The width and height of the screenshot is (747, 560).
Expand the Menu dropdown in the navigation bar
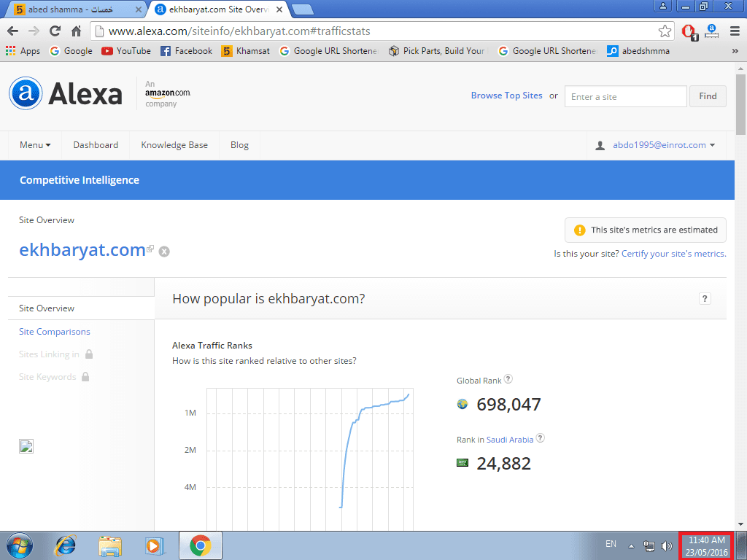tap(35, 145)
